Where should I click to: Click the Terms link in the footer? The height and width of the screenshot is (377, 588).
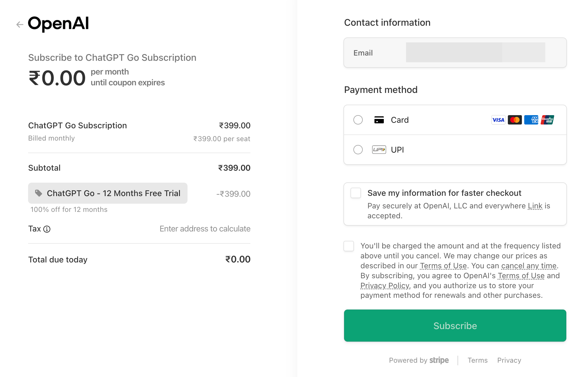pos(477,360)
